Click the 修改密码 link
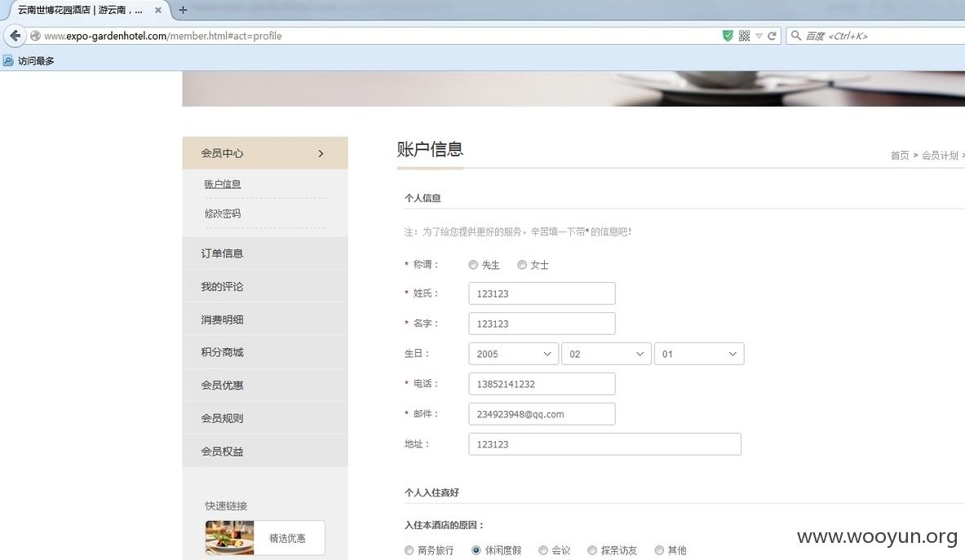965x560 pixels. click(222, 214)
